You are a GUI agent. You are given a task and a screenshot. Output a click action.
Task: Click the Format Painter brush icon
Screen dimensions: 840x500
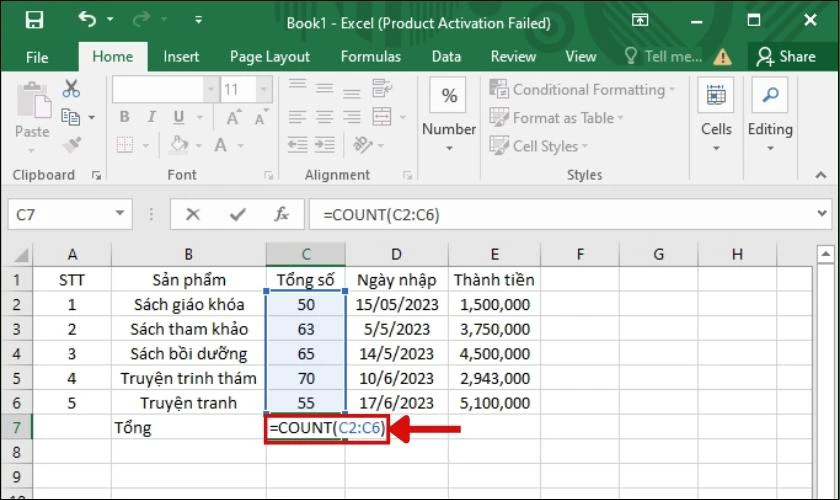pyautogui.click(x=72, y=145)
